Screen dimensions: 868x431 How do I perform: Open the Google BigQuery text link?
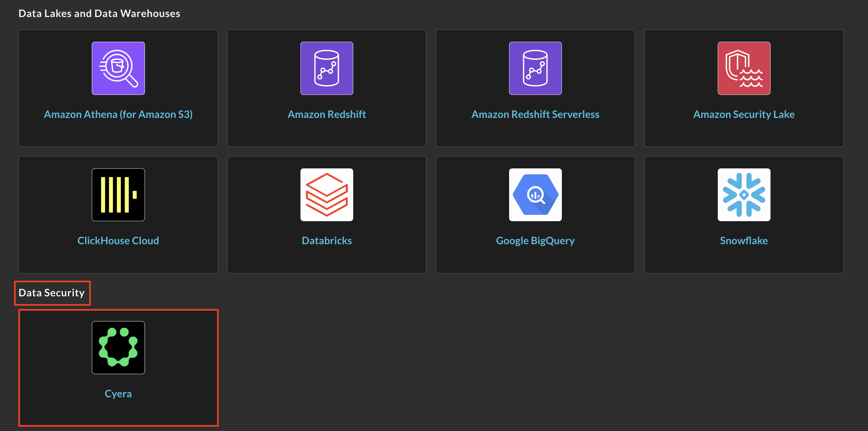(x=535, y=241)
